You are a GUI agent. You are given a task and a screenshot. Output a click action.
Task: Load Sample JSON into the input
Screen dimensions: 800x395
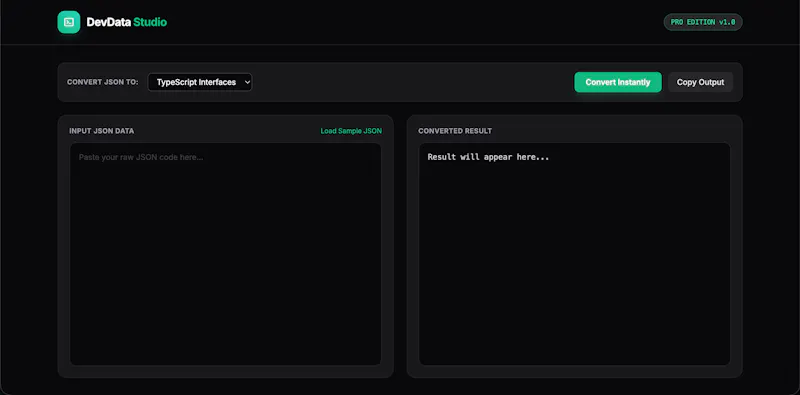pyautogui.click(x=351, y=131)
